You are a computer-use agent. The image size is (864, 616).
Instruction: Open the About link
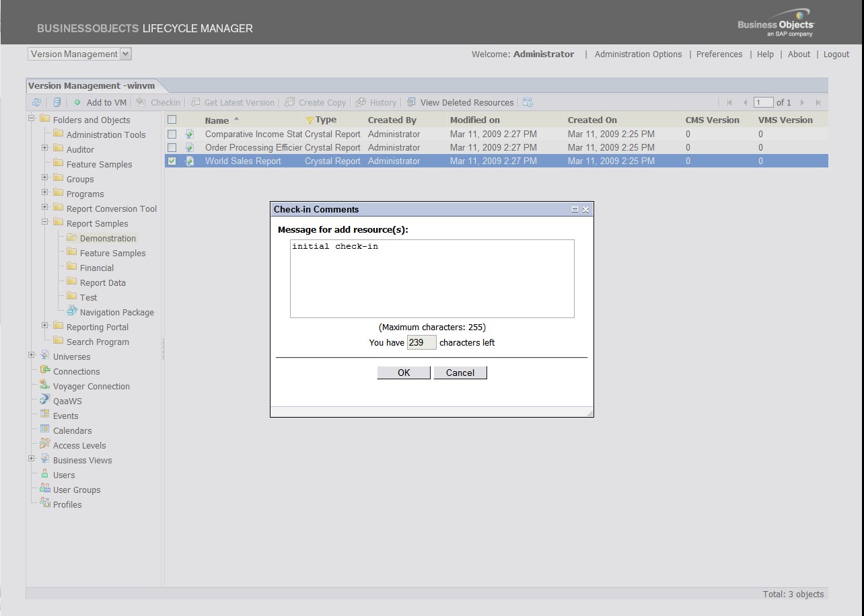pyautogui.click(x=799, y=54)
